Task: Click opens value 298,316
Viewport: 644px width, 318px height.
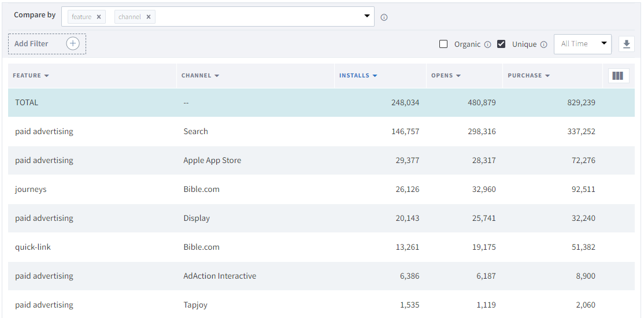Action: point(482,131)
